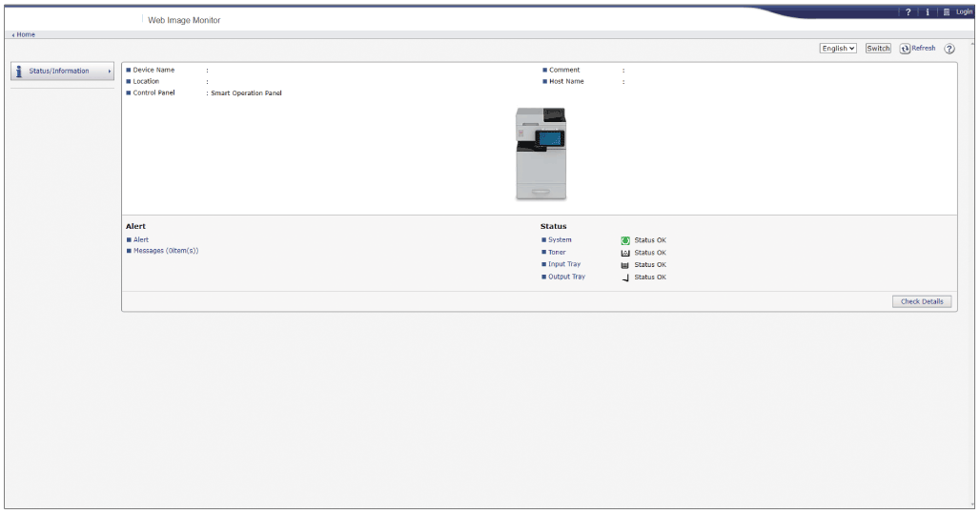Click the Refresh icon
This screenshot has height=514, width=980.
pyautogui.click(x=905, y=49)
